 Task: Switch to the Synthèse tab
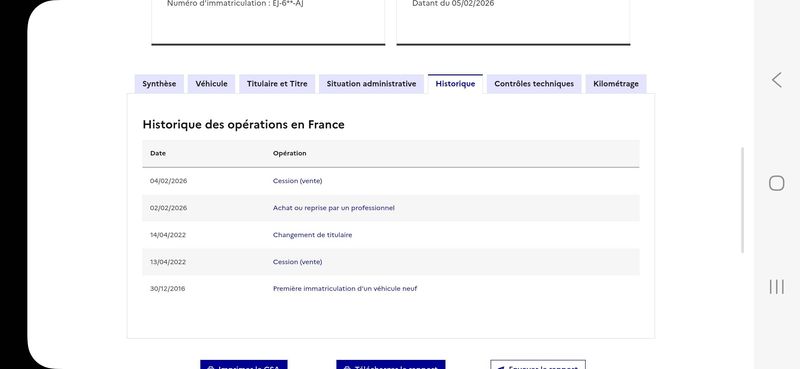tap(159, 84)
